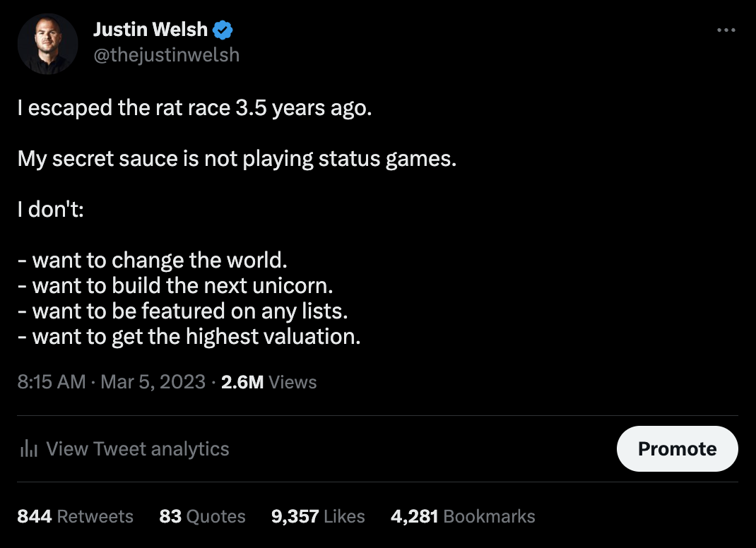
Task: Click the 'featured on any lists' line
Action: coord(183,311)
